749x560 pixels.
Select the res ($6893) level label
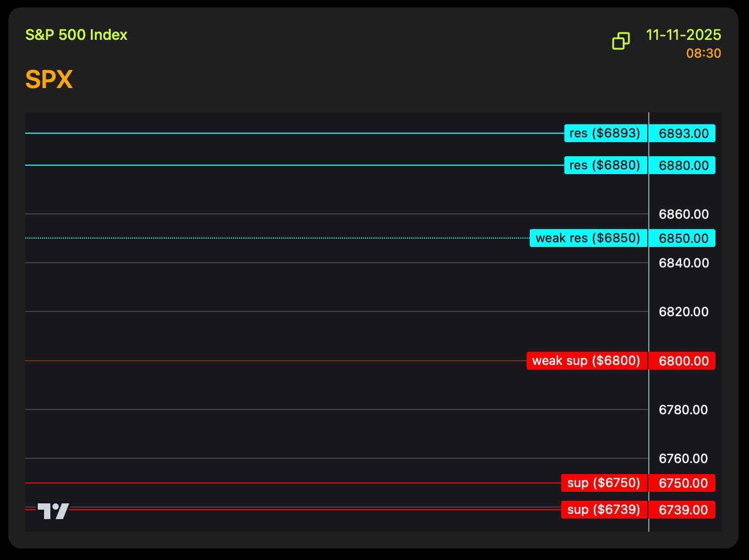click(x=605, y=133)
